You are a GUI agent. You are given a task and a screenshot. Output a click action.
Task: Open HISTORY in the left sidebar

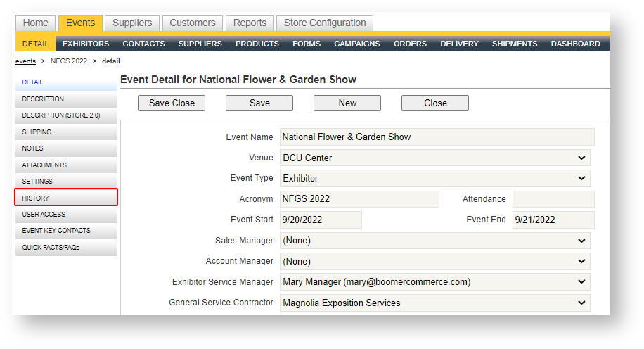65,198
